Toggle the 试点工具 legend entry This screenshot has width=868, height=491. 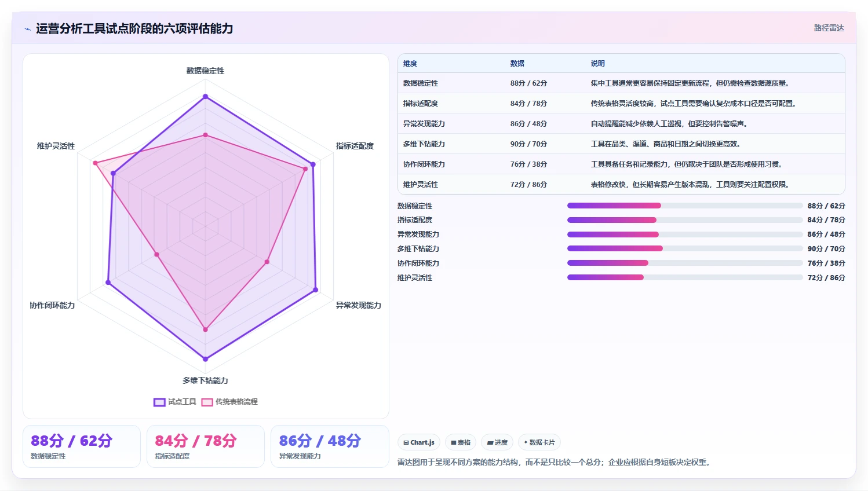[175, 402]
